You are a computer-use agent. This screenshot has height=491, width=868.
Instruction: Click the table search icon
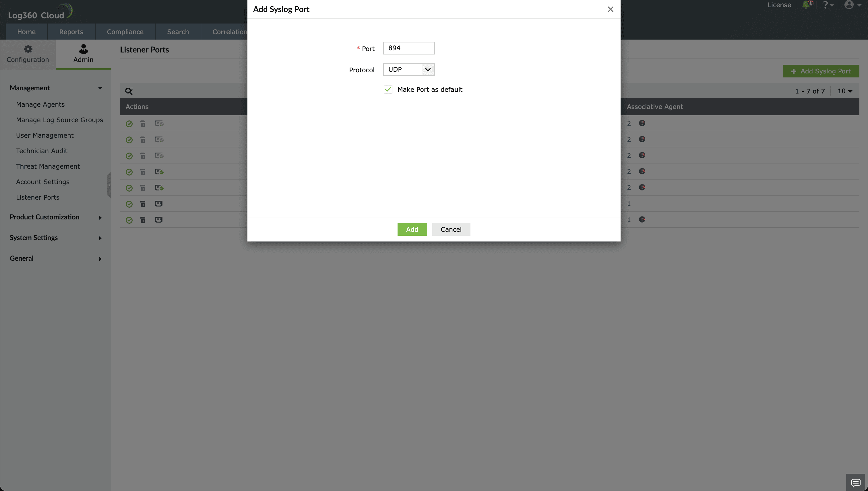pos(129,91)
